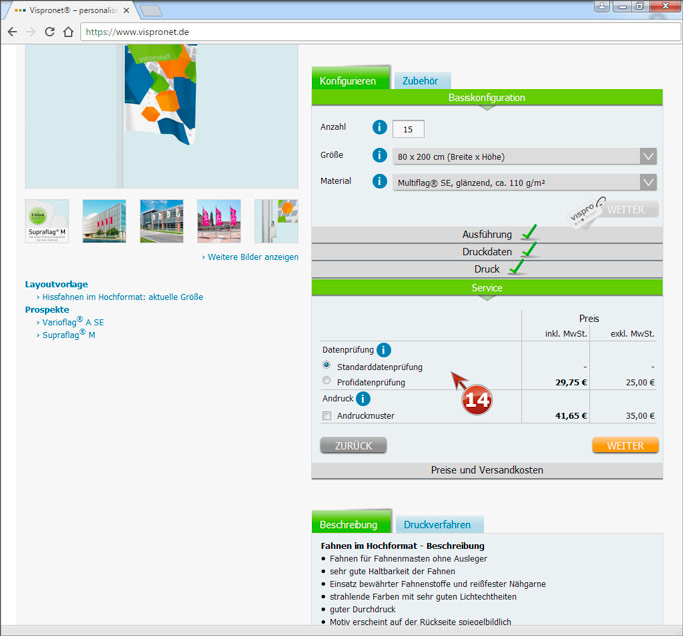Image resolution: width=683 pixels, height=636 pixels.
Task: Click the browser user profile icon
Action: pos(602,6)
